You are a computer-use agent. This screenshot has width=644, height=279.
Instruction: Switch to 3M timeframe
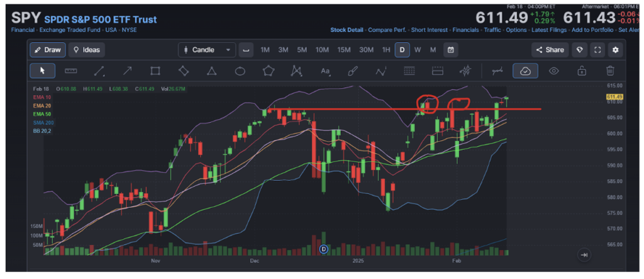(x=283, y=50)
